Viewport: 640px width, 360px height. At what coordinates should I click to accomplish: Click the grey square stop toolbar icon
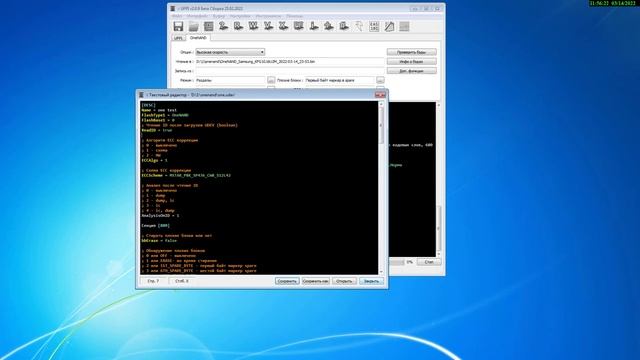coord(404,27)
